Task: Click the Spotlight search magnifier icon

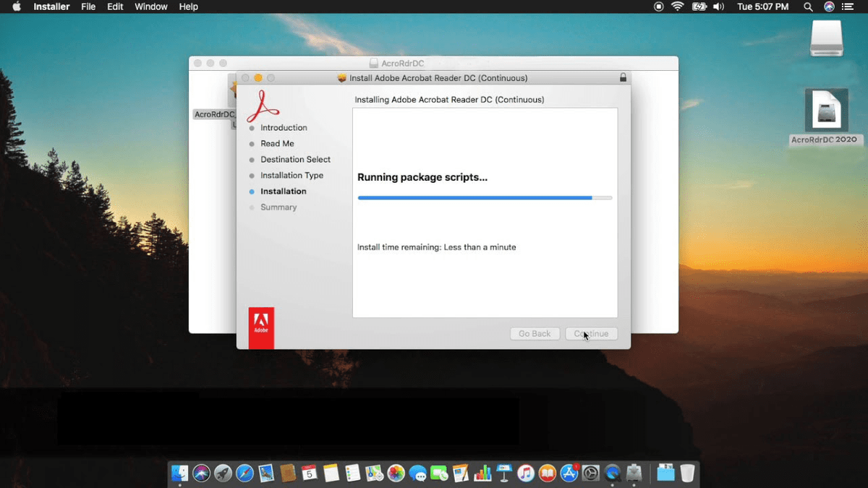Action: pyautogui.click(x=808, y=7)
